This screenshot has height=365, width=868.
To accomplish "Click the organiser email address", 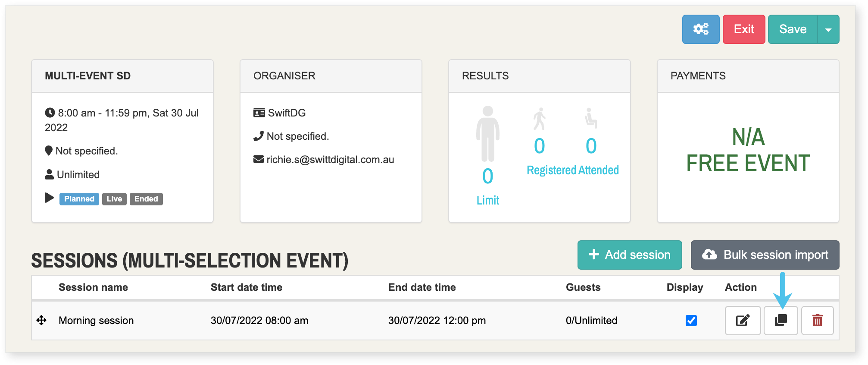I will click(x=330, y=160).
